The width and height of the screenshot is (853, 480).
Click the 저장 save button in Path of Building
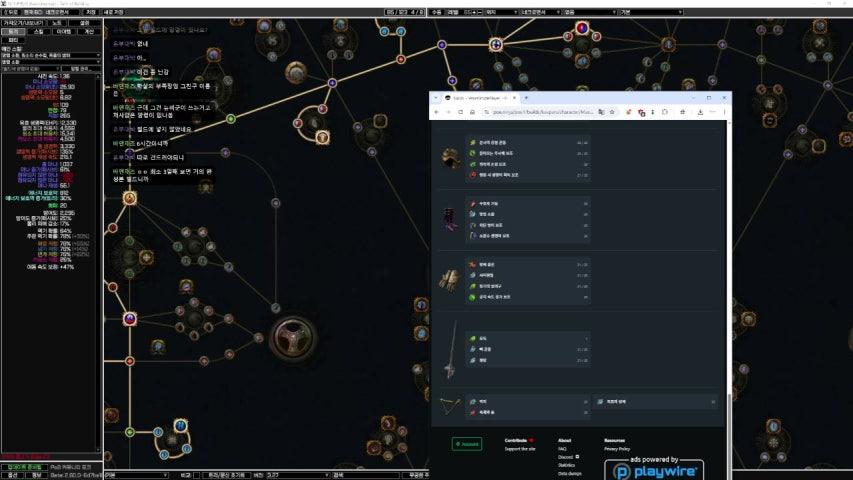click(91, 12)
